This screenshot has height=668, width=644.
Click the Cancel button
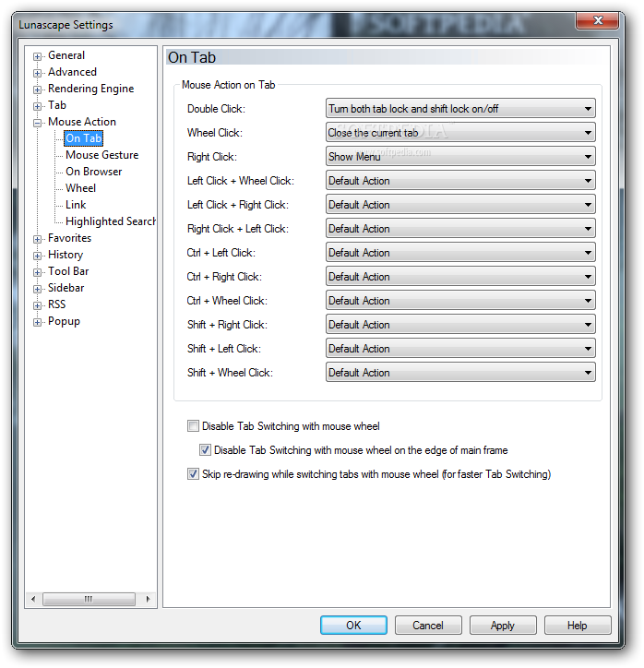click(x=428, y=625)
